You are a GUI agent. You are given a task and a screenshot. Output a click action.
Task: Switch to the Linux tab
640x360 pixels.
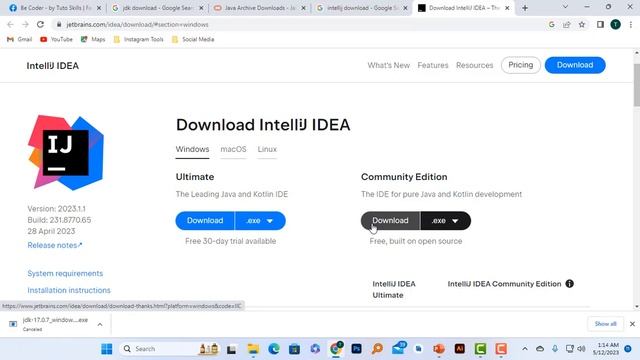tap(267, 149)
